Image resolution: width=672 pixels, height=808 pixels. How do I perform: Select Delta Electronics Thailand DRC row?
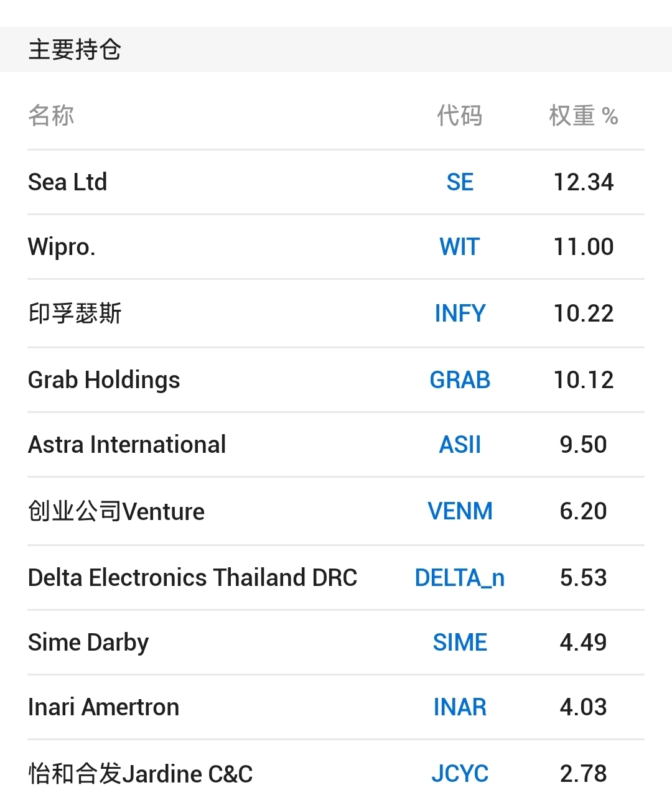(193, 578)
